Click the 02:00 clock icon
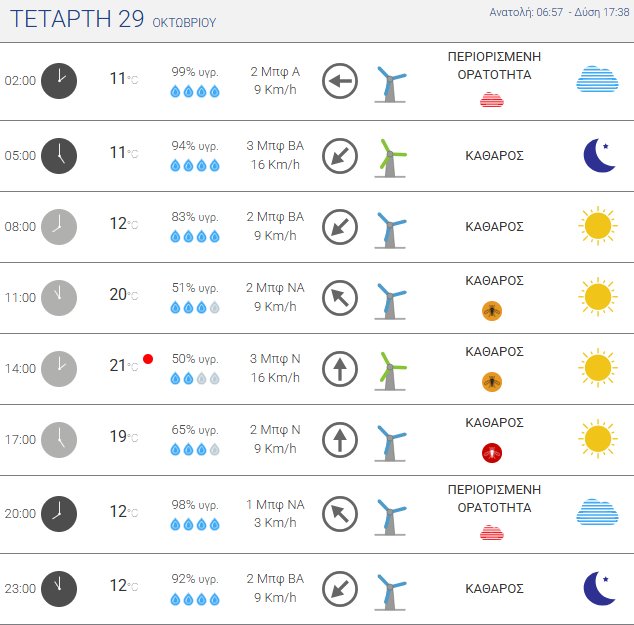 [x=59, y=81]
